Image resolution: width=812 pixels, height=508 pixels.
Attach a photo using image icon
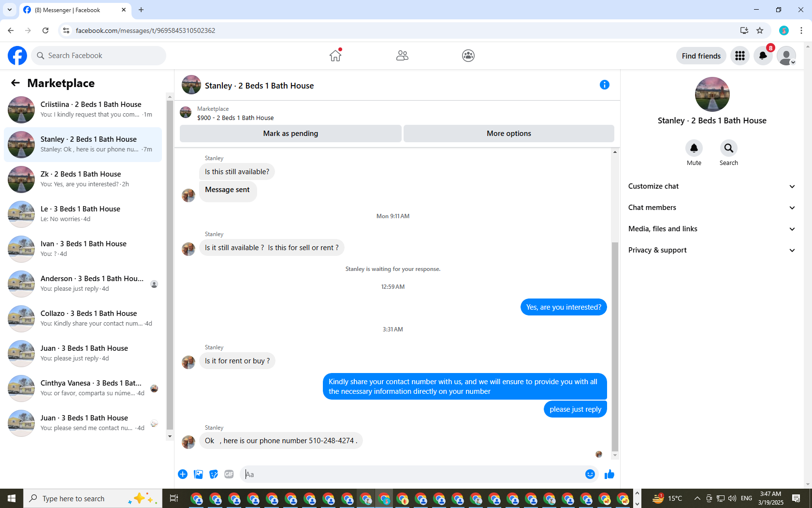(x=198, y=474)
